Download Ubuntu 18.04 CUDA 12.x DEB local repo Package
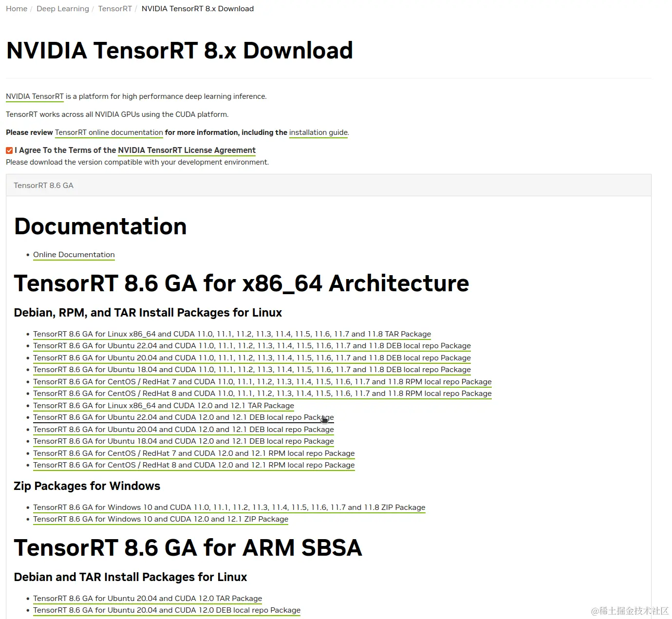Screen dimensions: 672x619 (x=183, y=441)
